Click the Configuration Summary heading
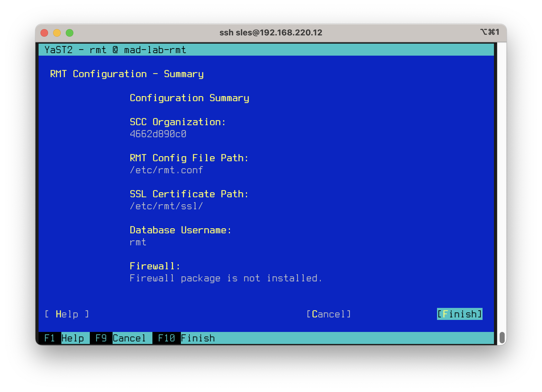This screenshot has width=542, height=392. coord(189,98)
